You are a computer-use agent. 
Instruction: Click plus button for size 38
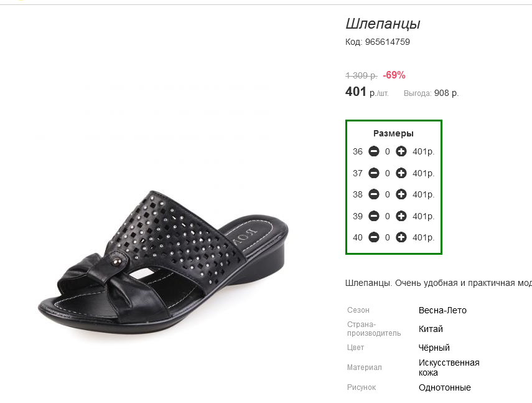point(401,194)
